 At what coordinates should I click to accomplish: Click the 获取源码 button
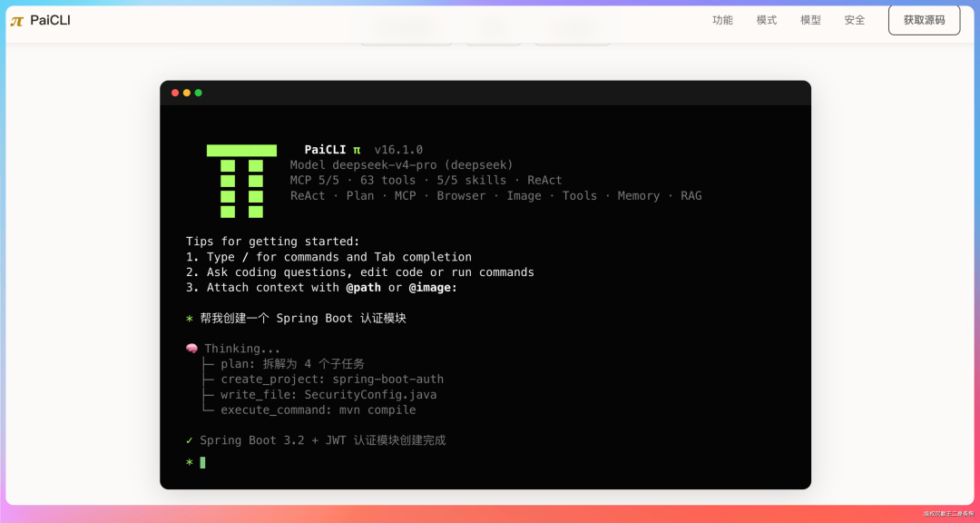(x=924, y=20)
